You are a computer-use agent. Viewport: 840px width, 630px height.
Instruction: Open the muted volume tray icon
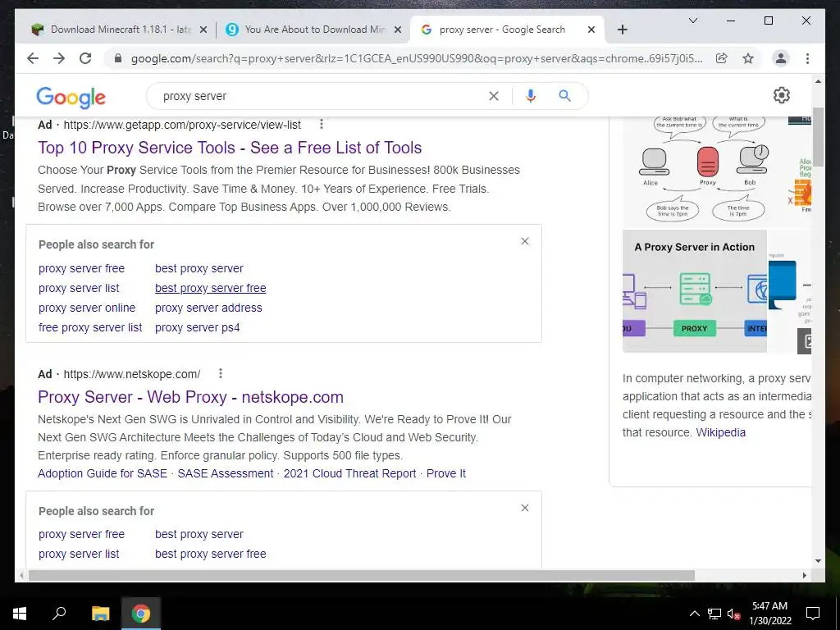tap(733, 614)
